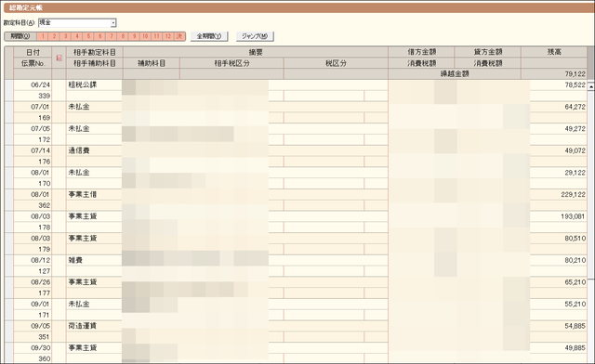Click the 借方金額 column header
Screen dimensions: 595x364
click(x=421, y=52)
